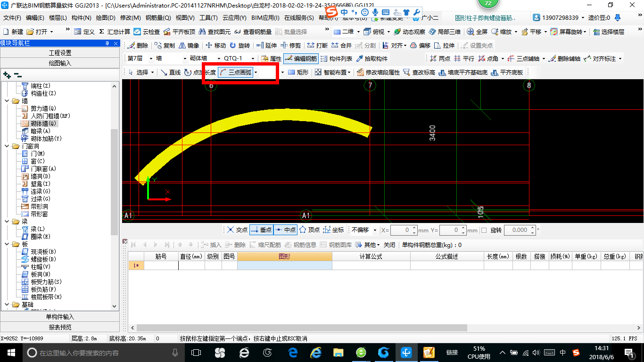Select the 移动 move tool

(x=215, y=46)
